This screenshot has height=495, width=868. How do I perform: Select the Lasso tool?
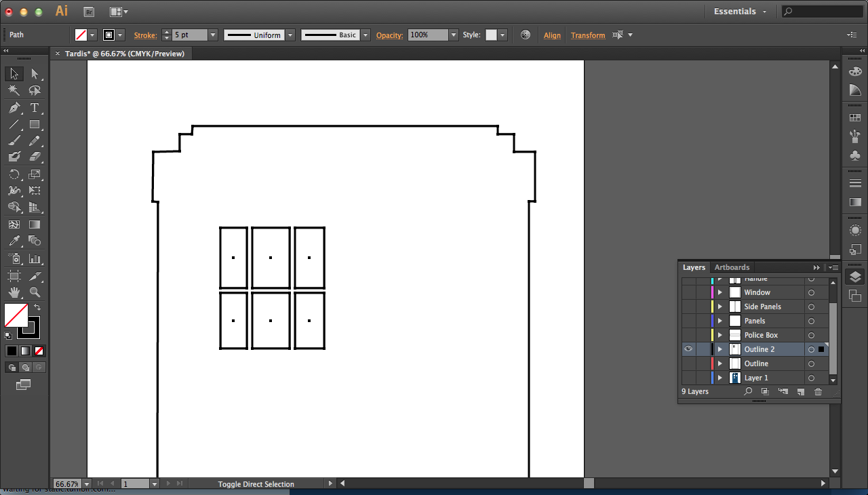(x=35, y=90)
